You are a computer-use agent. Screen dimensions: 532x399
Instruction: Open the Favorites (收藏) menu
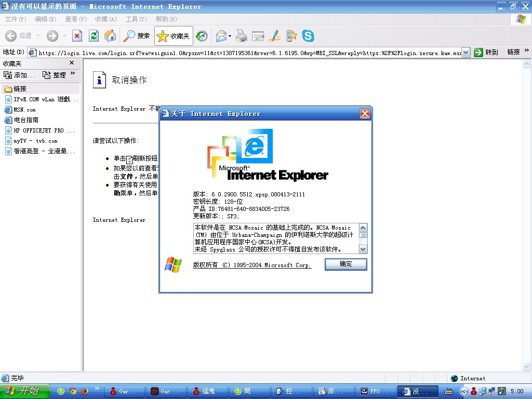click(x=106, y=19)
